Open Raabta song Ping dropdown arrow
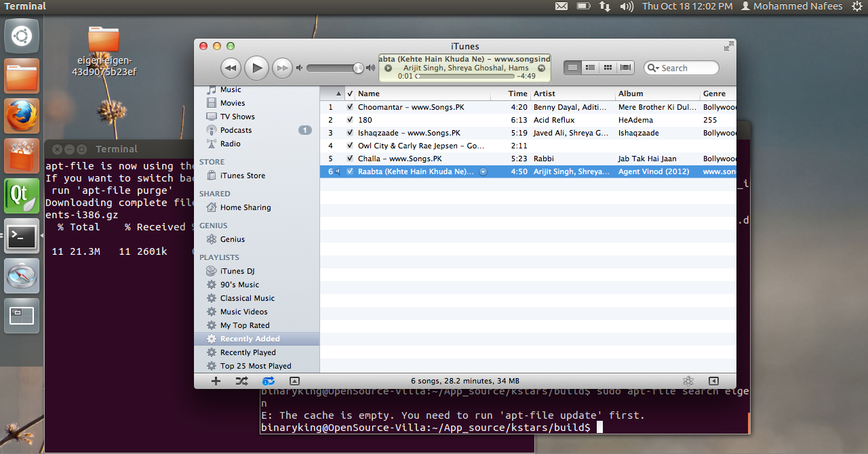Image resolution: width=868 pixels, height=454 pixels. pos(483,171)
